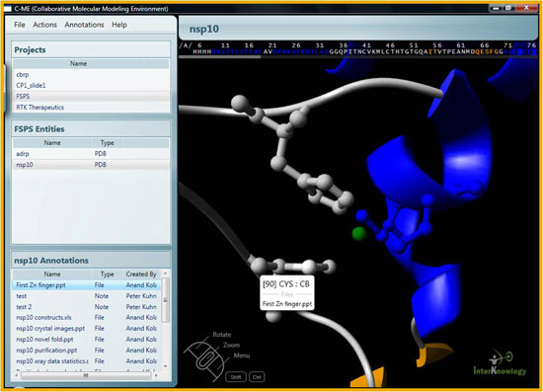
Task: Select the adrp PDB entity
Action: point(91,154)
